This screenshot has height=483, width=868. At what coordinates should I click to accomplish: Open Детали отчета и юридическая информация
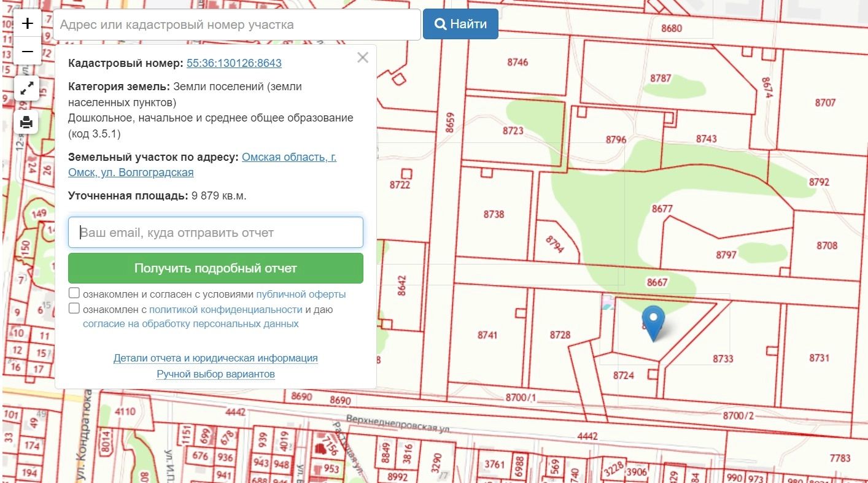click(x=215, y=358)
